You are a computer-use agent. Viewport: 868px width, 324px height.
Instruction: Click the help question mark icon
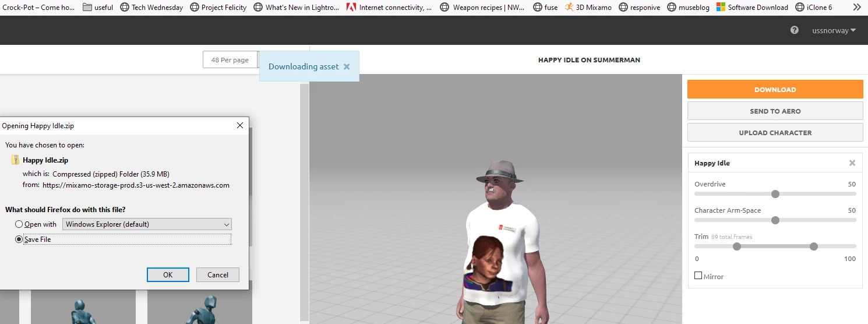pyautogui.click(x=795, y=30)
